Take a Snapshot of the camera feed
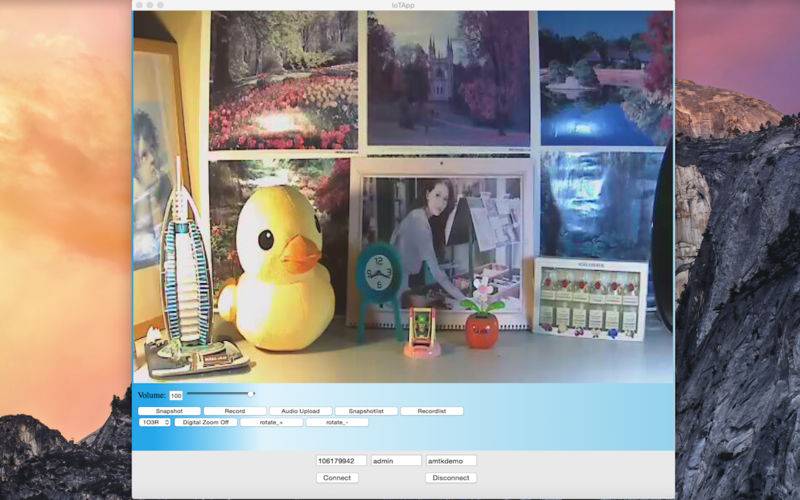This screenshot has height=500, width=800. 169,411
